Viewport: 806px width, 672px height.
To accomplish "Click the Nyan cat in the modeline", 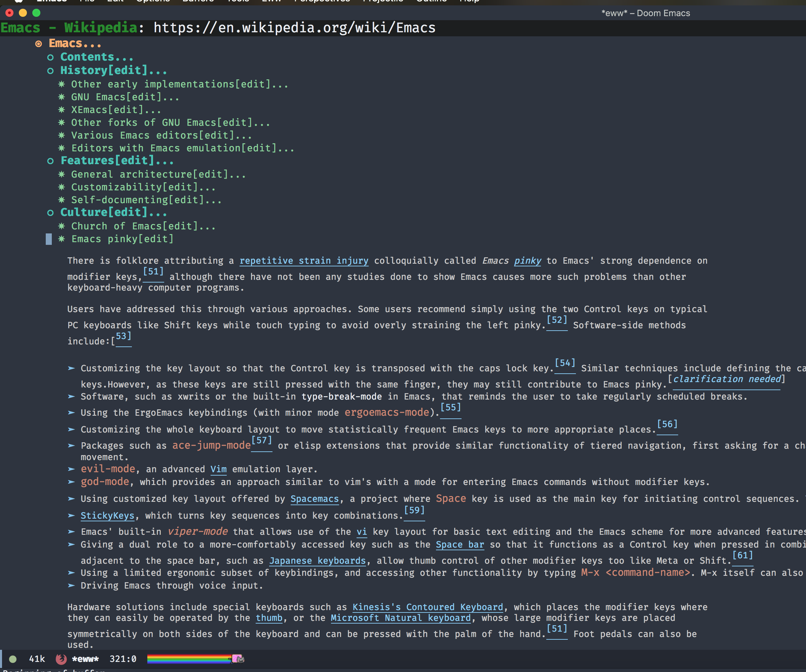I will 238,659.
